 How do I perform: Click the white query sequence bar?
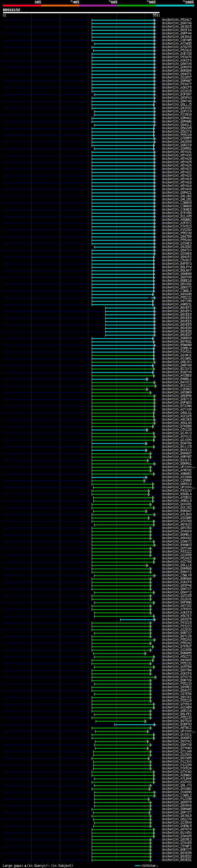click(81, 12)
